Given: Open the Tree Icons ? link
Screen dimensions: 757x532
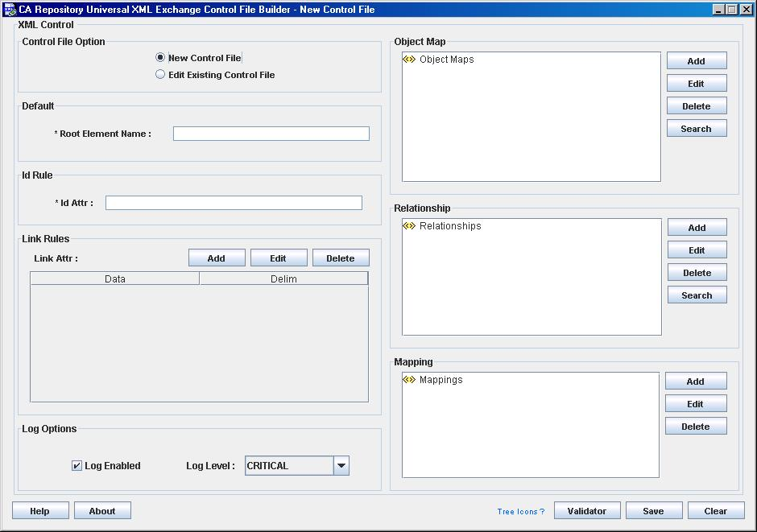Looking at the screenshot, I should coord(520,512).
